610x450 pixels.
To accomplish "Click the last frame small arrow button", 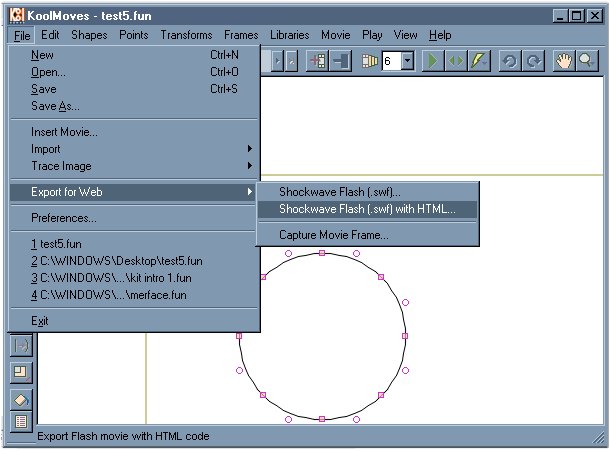I will [291, 61].
